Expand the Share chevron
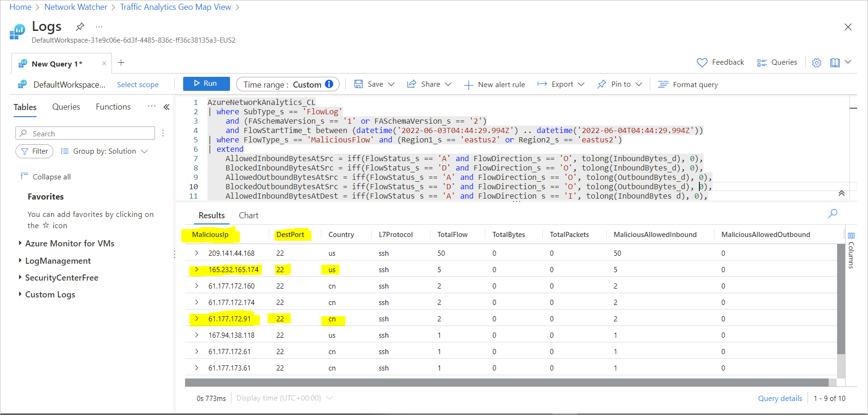The height and width of the screenshot is (415, 868). pyautogui.click(x=448, y=84)
